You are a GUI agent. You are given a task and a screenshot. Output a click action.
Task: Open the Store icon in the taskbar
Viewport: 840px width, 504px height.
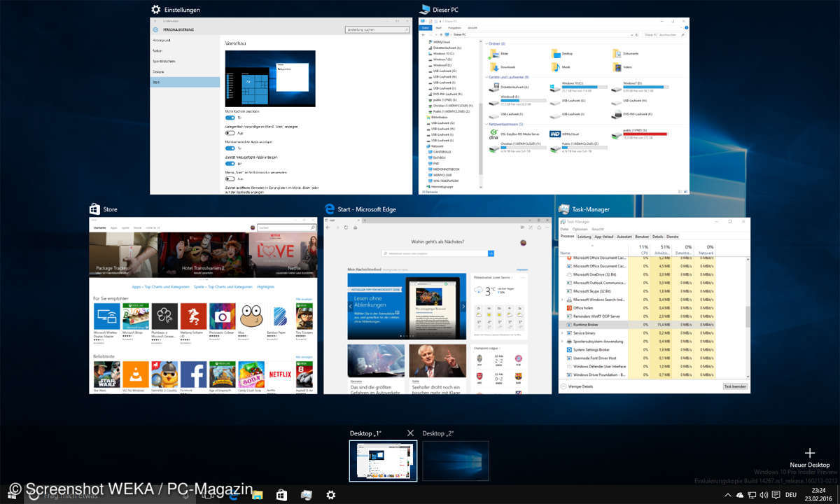click(281, 495)
